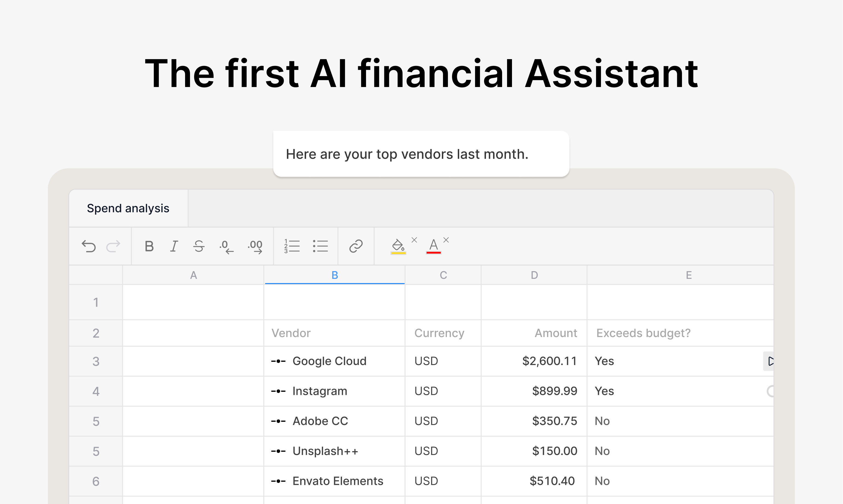Click the Yes cell for Google Cloud
Image resolution: width=843 pixels, height=504 pixels.
click(681, 361)
